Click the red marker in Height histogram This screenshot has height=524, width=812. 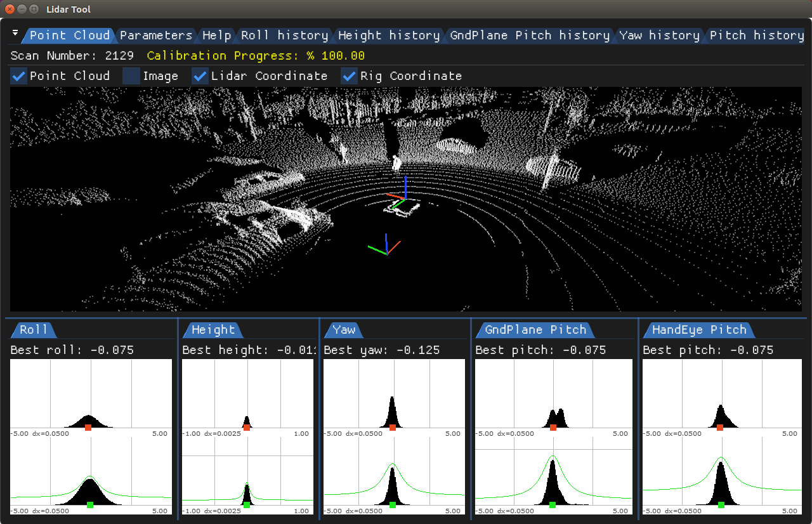coord(247,428)
